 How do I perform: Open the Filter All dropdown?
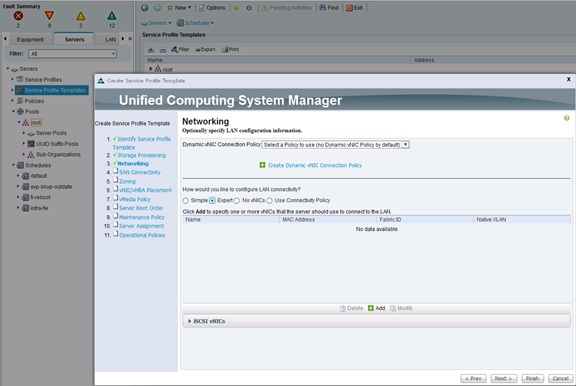(x=73, y=54)
